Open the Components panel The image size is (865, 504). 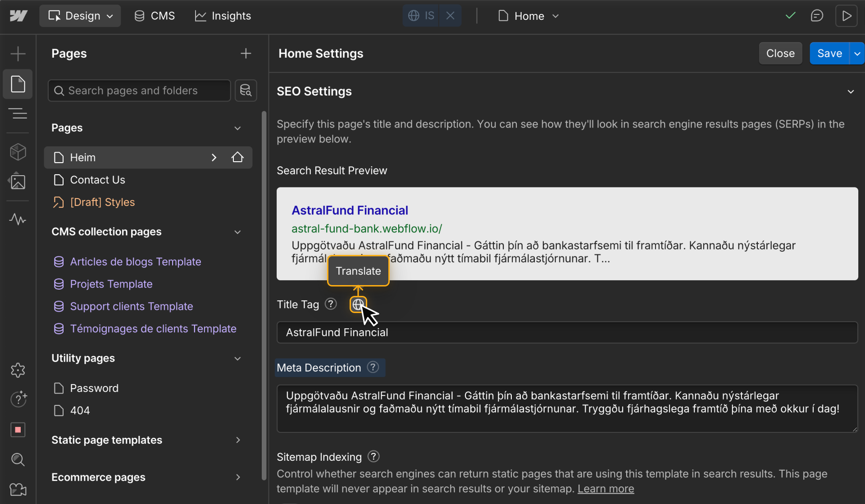click(18, 152)
